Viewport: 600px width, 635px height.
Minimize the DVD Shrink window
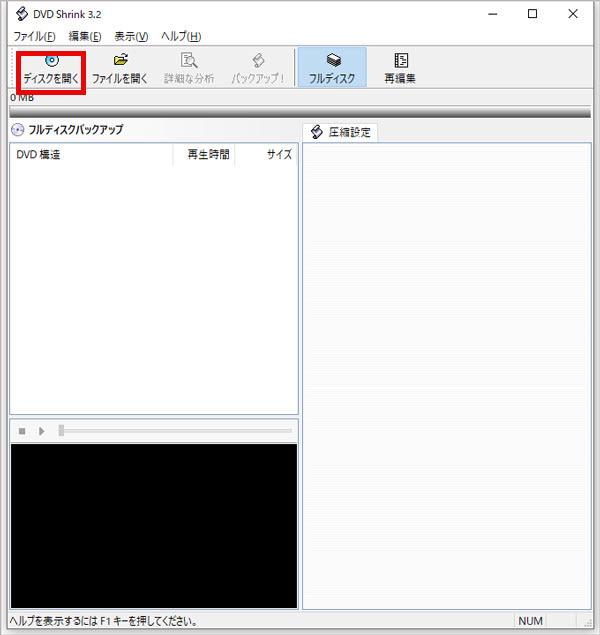(x=493, y=14)
